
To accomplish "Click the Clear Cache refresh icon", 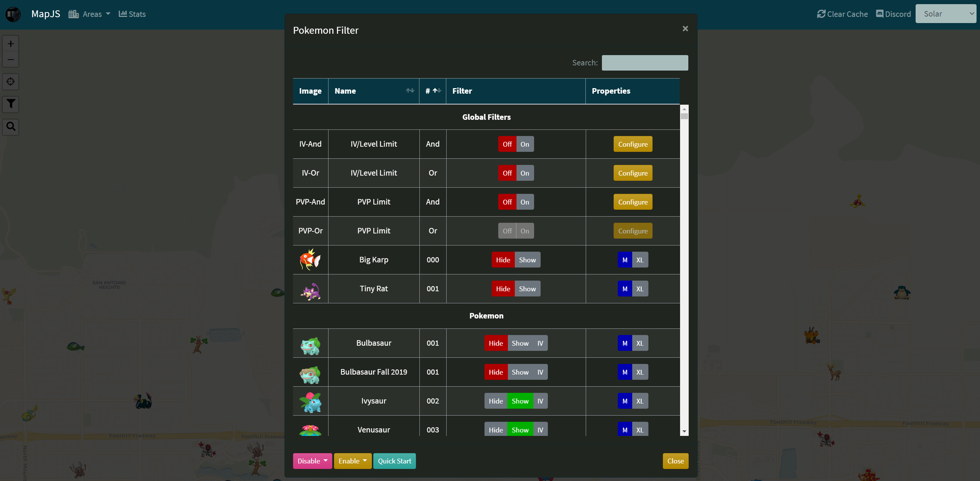I will (x=821, y=14).
